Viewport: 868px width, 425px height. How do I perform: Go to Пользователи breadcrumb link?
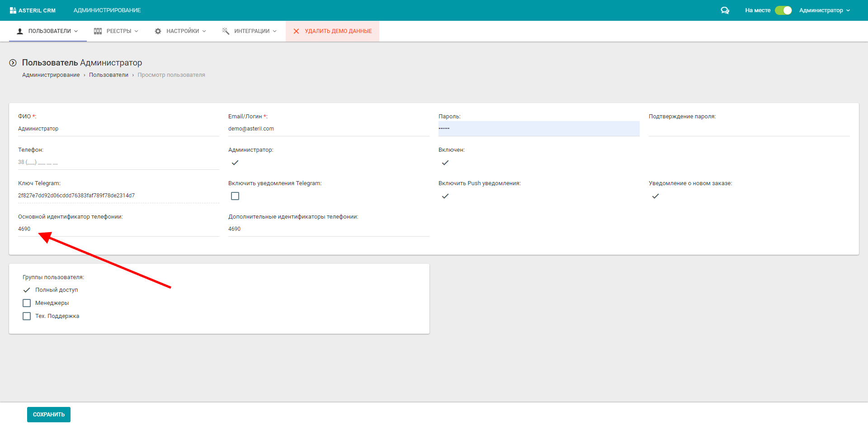pos(108,75)
